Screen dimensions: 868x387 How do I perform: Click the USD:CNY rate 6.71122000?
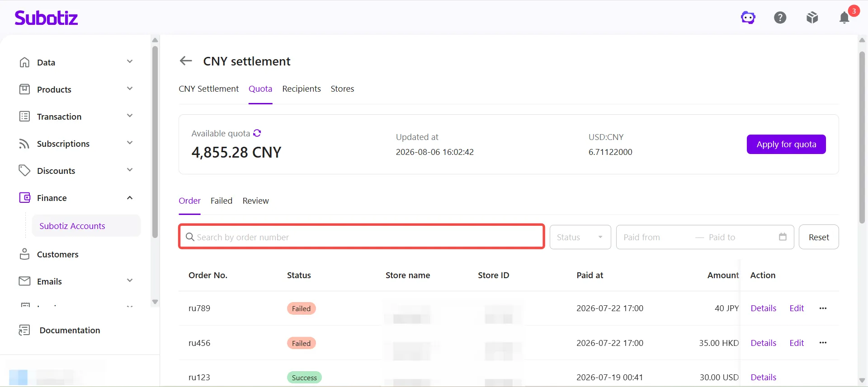[x=610, y=152]
